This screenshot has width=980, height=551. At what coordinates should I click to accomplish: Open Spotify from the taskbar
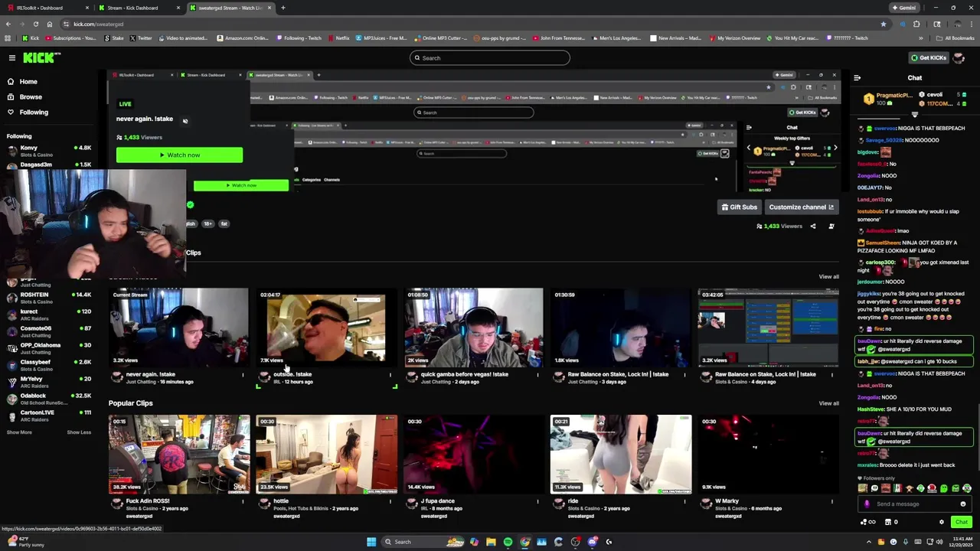[508, 542]
